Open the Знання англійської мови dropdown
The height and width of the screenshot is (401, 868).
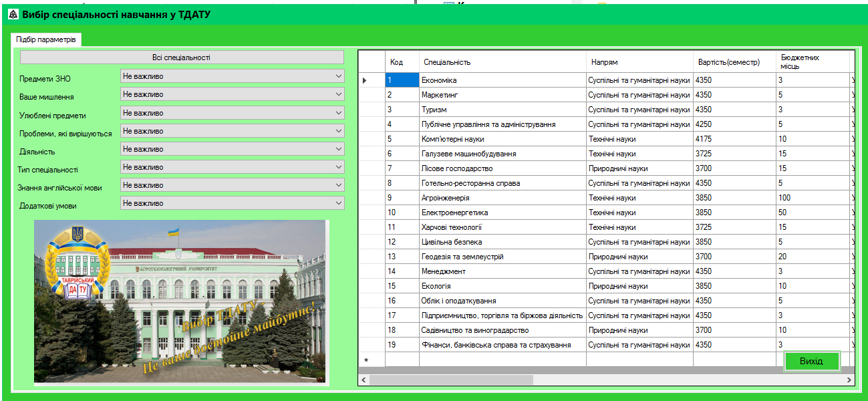point(232,185)
